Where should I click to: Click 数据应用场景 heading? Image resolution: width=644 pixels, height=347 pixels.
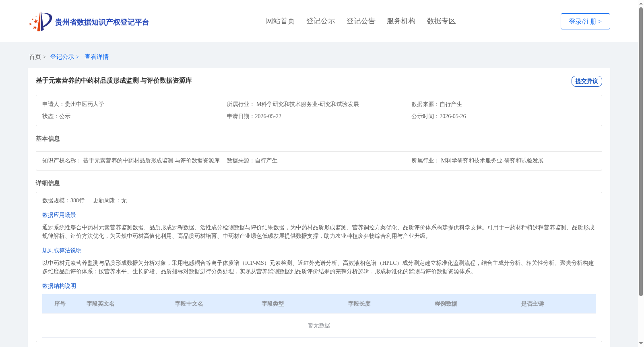[x=59, y=215]
